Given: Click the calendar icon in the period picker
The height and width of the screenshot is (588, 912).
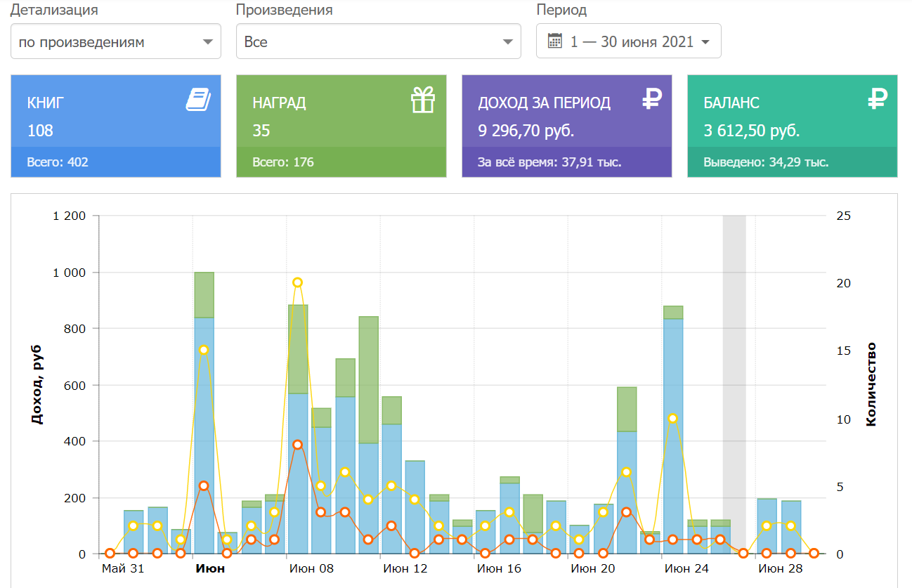Looking at the screenshot, I should [555, 41].
